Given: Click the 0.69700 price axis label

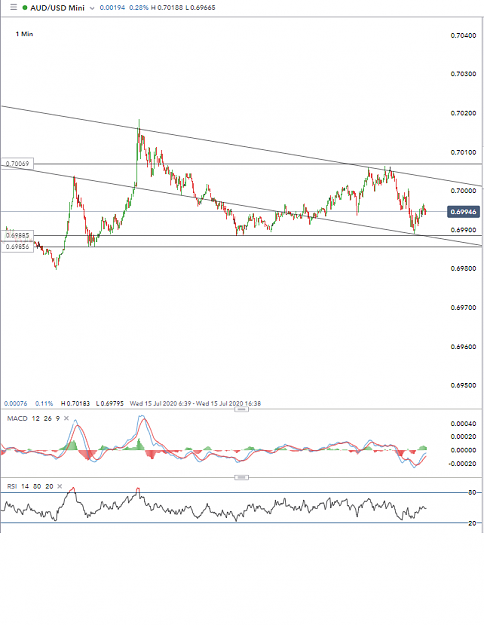Looking at the screenshot, I should pyautogui.click(x=463, y=308).
